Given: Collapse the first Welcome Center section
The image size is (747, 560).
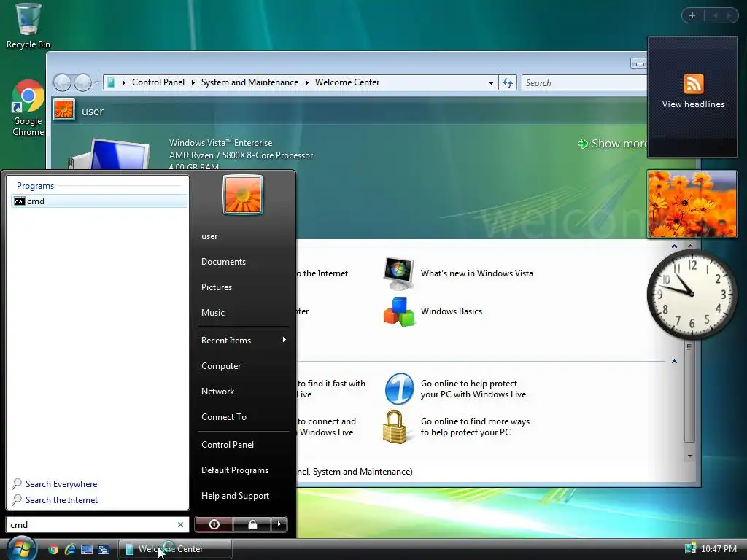Looking at the screenshot, I should coord(674,246).
